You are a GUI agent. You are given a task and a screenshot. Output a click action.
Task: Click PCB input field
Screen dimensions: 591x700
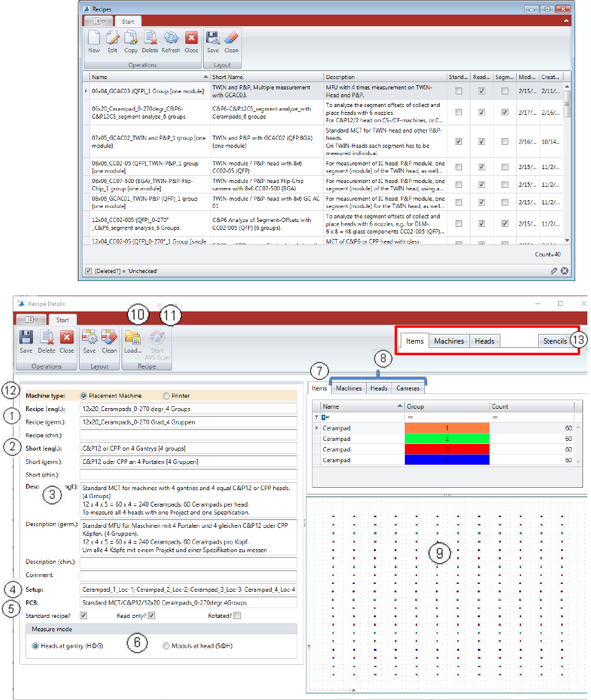(188, 602)
